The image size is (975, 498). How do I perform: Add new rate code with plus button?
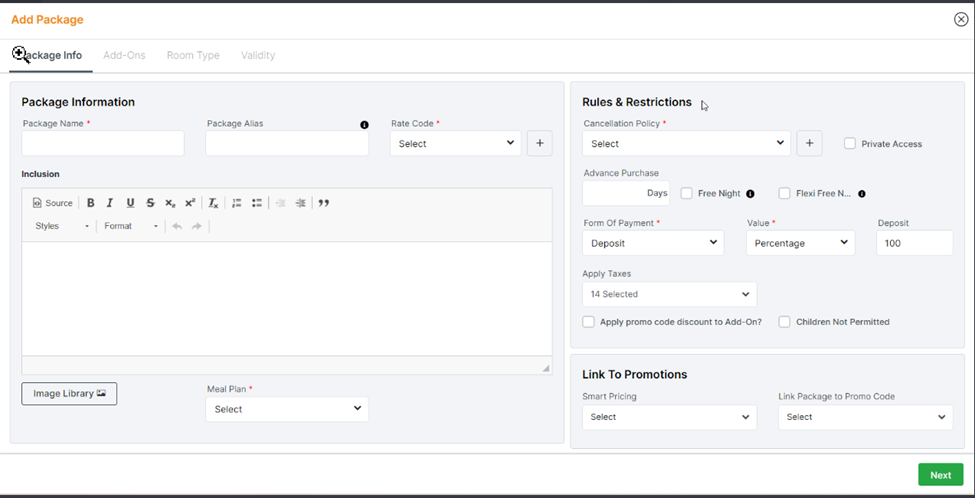[539, 143]
